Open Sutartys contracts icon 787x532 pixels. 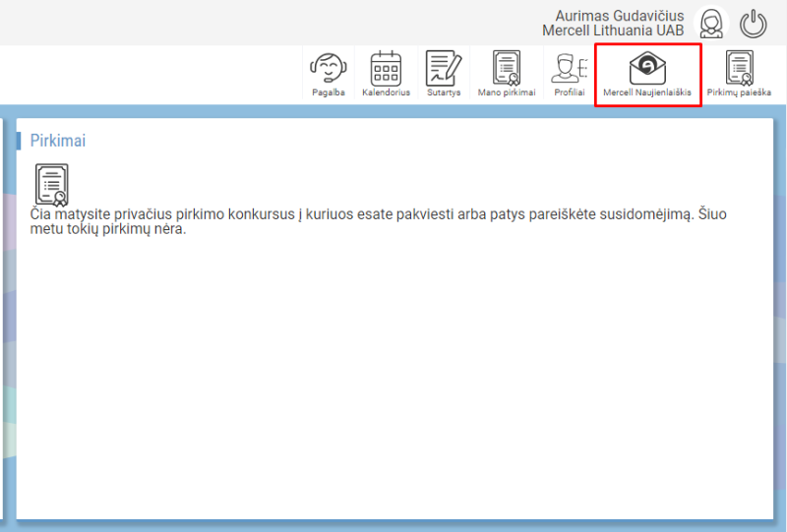(443, 68)
